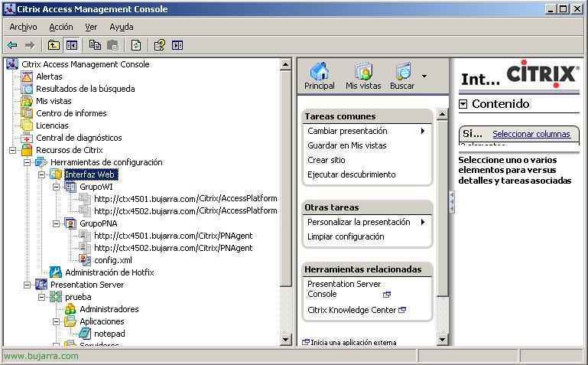Collapse the Herramientas de configuración node

coord(27,162)
